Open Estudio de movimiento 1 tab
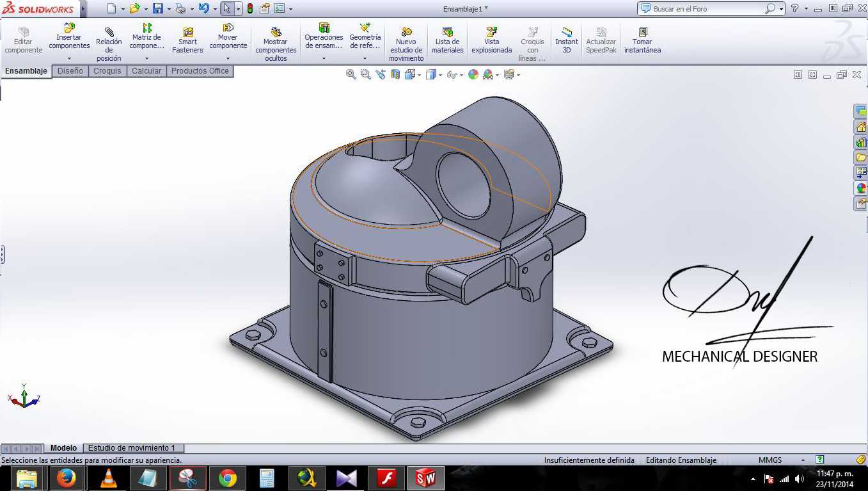This screenshot has width=868, height=491. 133,448
